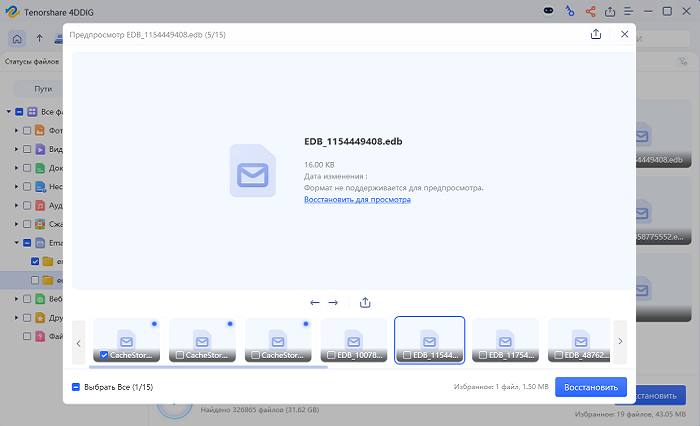Show the next file with right arrow

pos(333,303)
